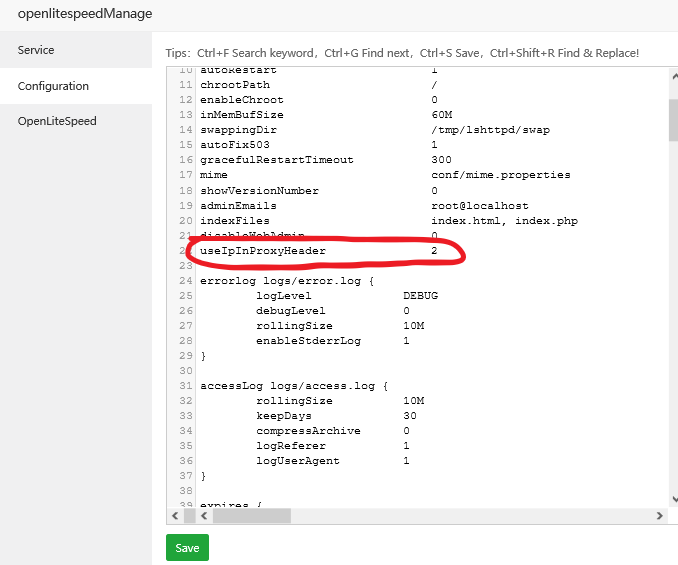Click the accessLog logs/access.log line
Image resolution: width=678 pixels, height=565 pixels.
(294, 386)
